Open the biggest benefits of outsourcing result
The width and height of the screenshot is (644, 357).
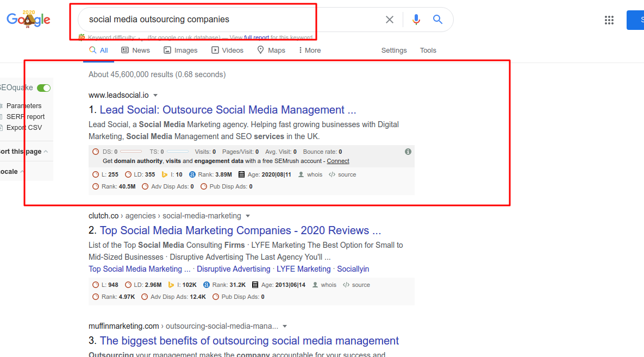click(249, 341)
